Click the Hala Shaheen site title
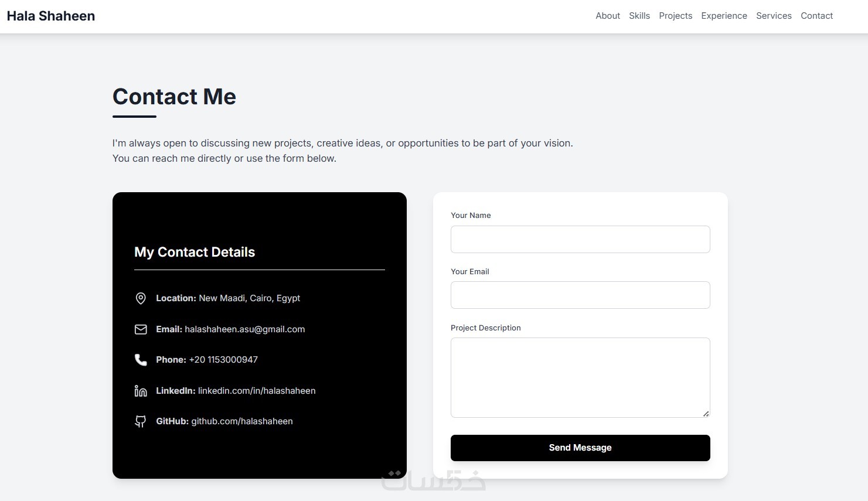The height and width of the screenshot is (501, 868). (x=51, y=16)
